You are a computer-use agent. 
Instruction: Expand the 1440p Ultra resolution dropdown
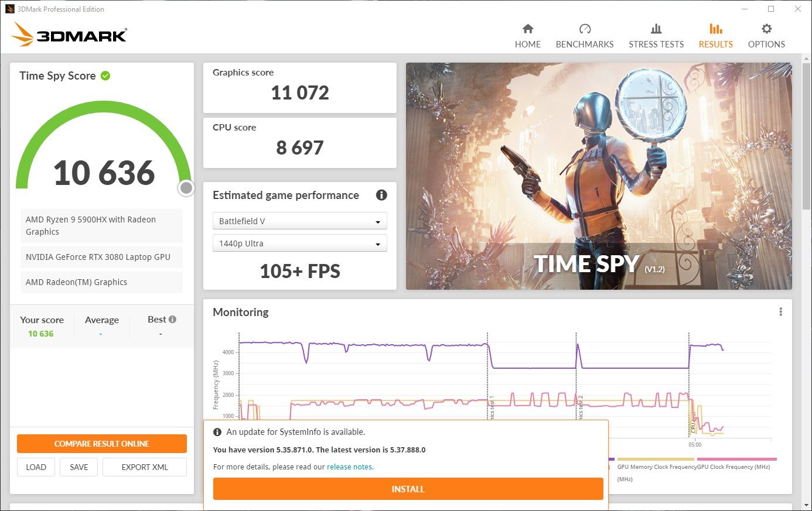tap(300, 244)
